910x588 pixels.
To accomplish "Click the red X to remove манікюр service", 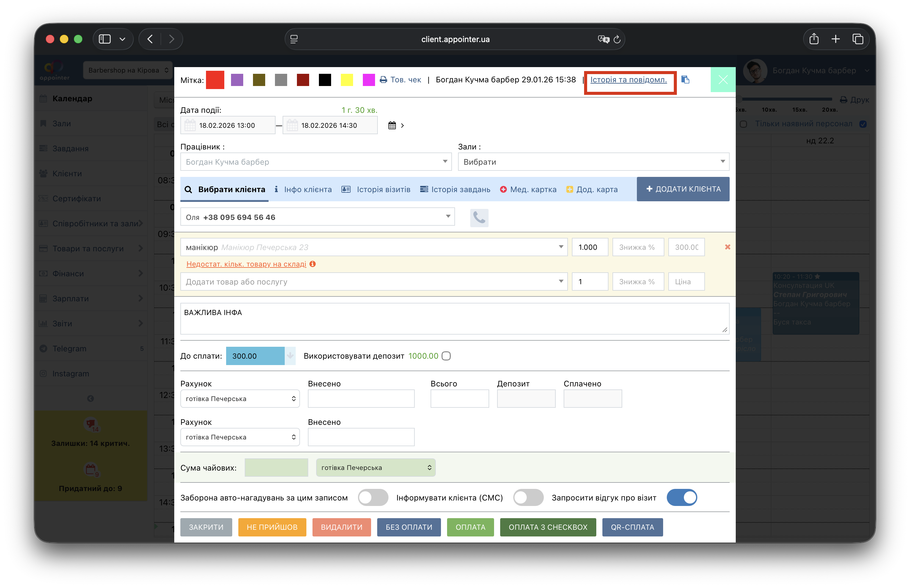I will tap(728, 247).
